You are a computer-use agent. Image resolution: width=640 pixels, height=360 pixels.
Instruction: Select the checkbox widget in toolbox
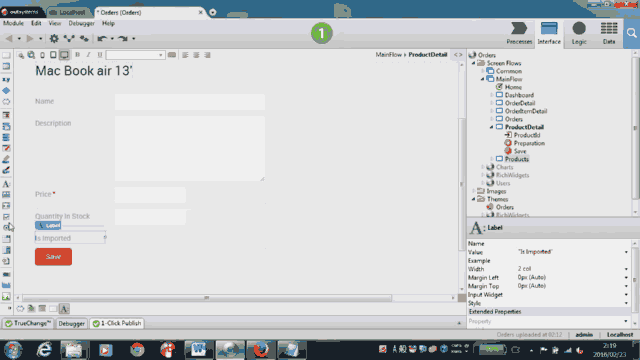tap(6, 217)
